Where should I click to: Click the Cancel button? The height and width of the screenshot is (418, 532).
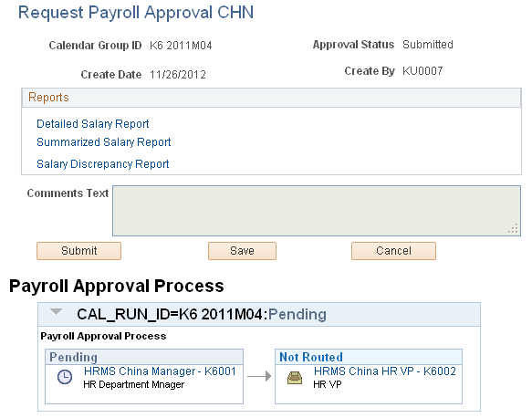pos(393,251)
